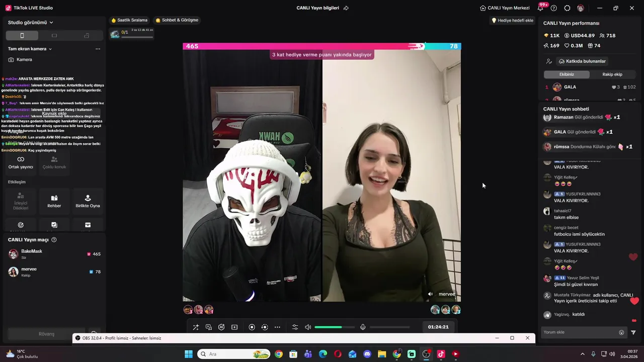Viewport: 644px width, 362px height.
Task: Expand the Studio görünümü dropdown
Action: (x=31, y=23)
